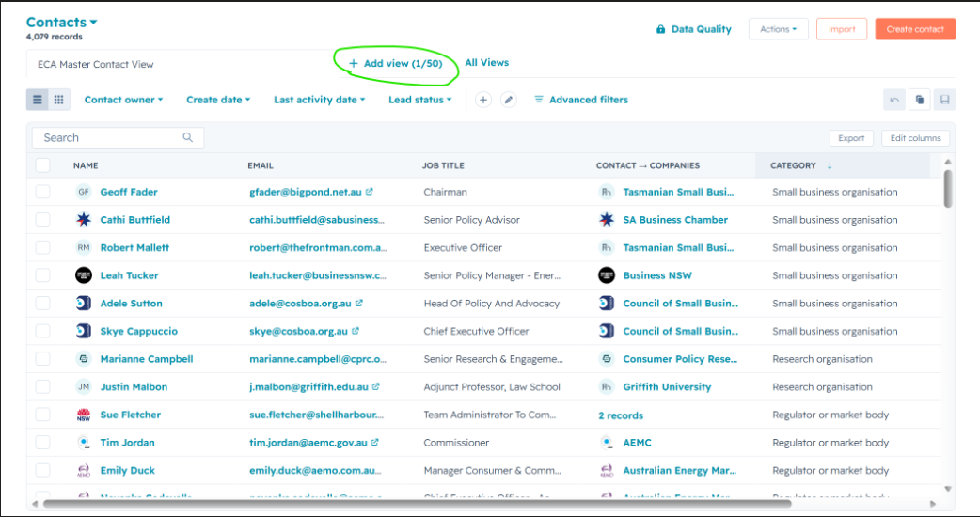The height and width of the screenshot is (517, 980).
Task: Select the checkbox for Adele Sutton
Action: 42,303
